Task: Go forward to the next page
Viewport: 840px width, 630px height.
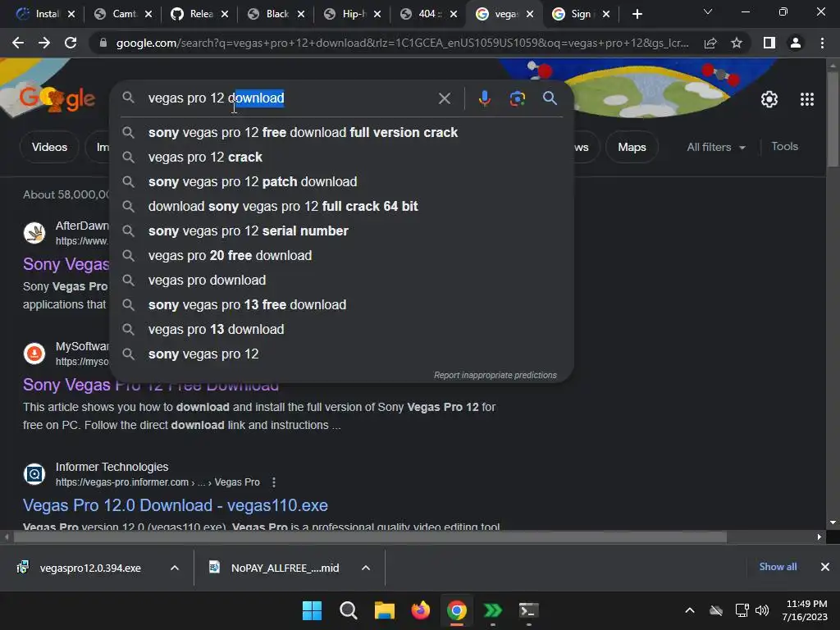Action: coord(44,43)
